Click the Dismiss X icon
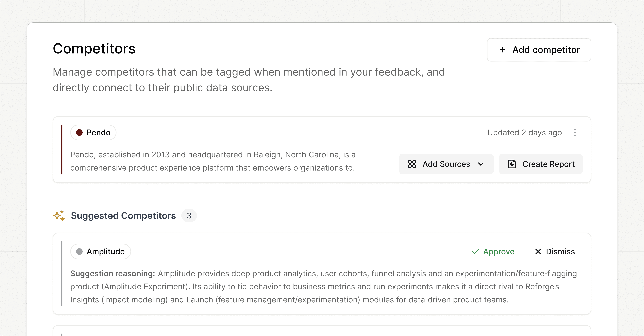The height and width of the screenshot is (336, 644). pyautogui.click(x=538, y=251)
